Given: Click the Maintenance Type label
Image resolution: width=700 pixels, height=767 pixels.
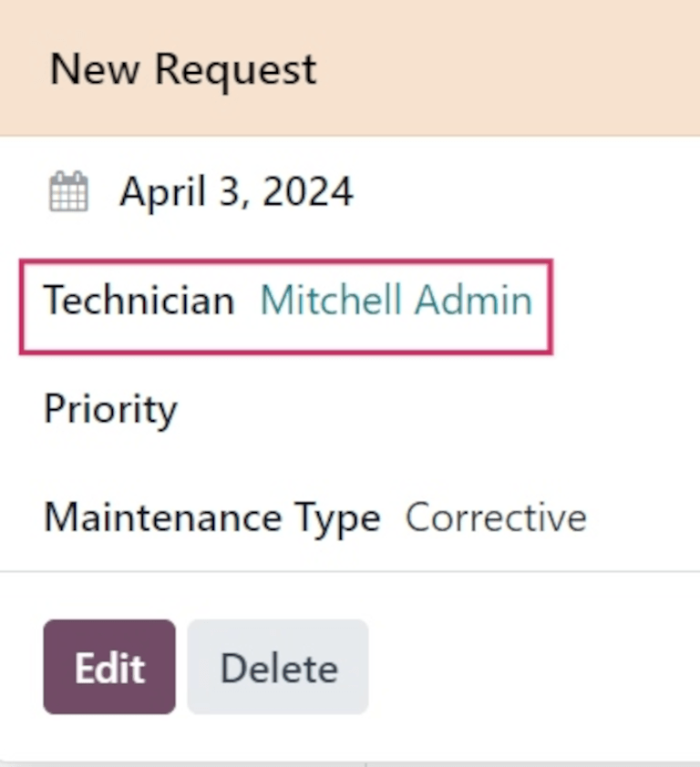Looking at the screenshot, I should [211, 516].
